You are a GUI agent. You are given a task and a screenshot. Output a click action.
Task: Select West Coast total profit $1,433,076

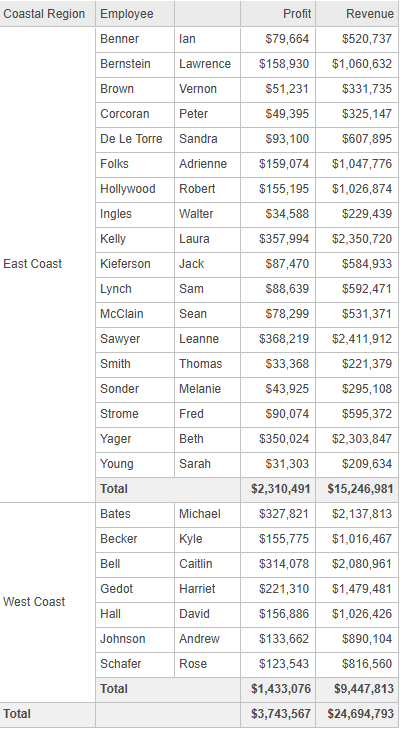coord(278,689)
